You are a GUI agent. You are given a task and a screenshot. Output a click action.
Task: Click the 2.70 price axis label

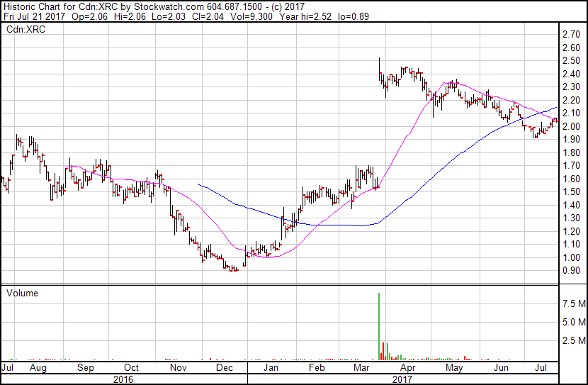coord(570,34)
